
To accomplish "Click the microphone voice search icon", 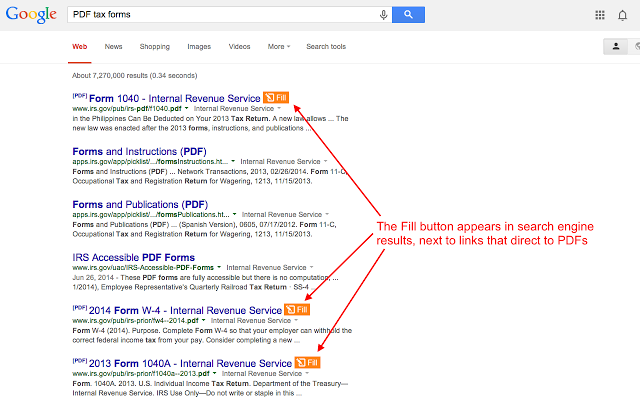I will coord(383,15).
